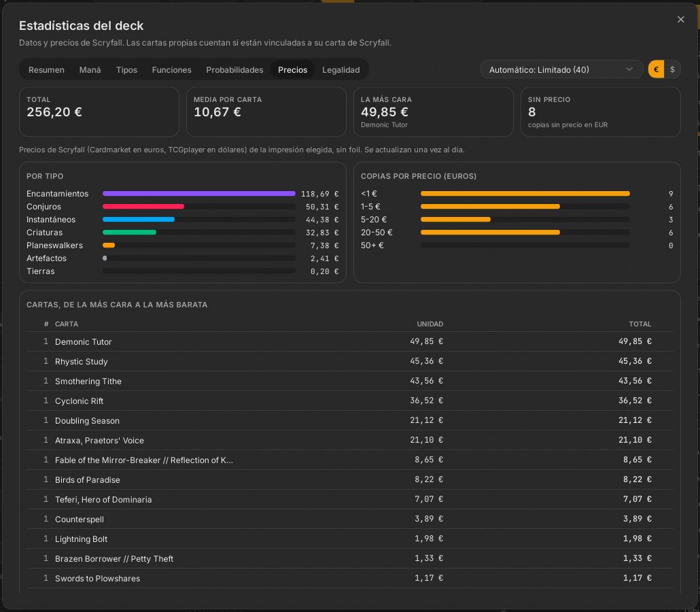
Task: Switch to the Legalidad tab
Action: click(340, 69)
